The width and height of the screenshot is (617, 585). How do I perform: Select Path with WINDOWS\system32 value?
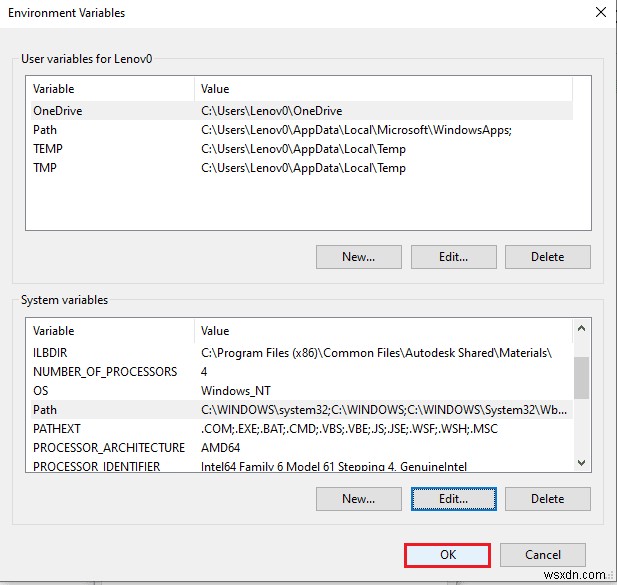[302, 410]
